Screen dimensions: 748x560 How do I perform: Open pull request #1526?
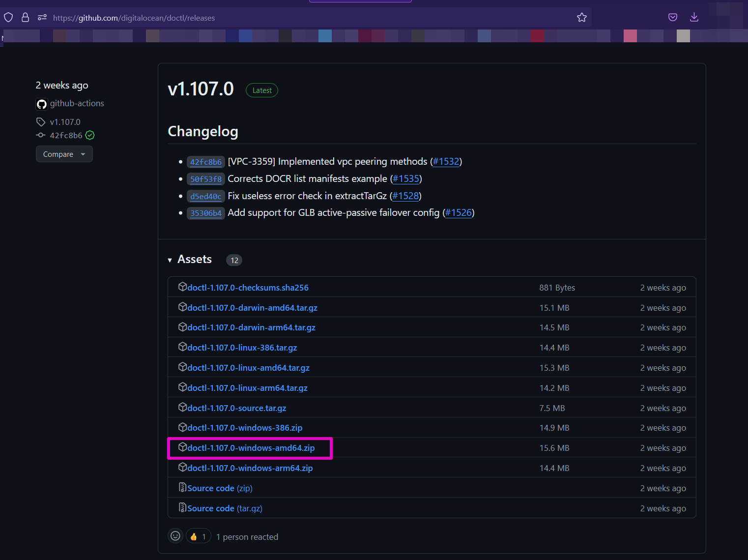459,213
